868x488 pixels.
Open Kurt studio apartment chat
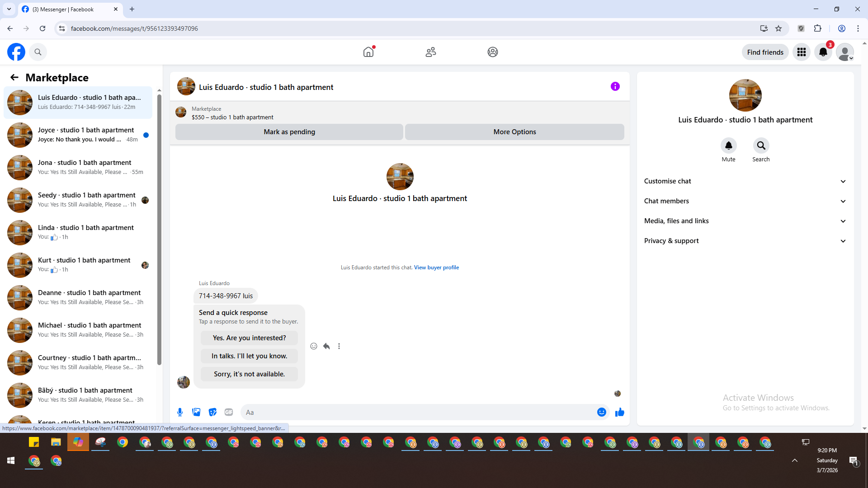[78, 265]
